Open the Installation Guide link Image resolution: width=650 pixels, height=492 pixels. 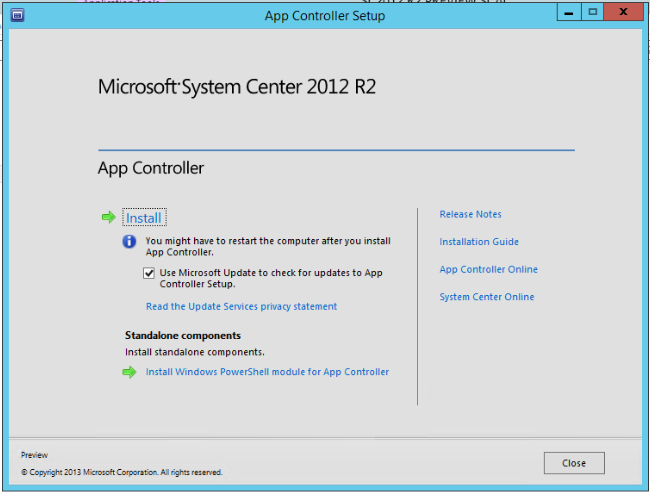coord(479,242)
